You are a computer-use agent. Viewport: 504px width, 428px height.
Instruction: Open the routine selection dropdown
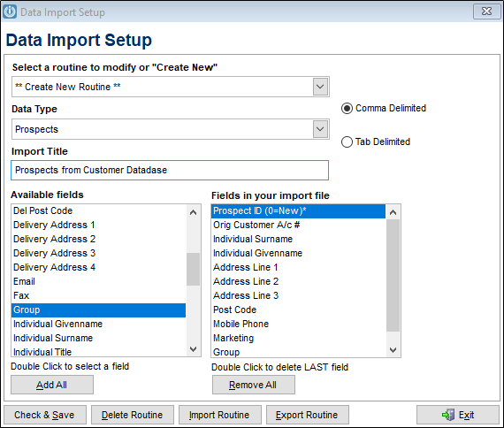click(320, 87)
